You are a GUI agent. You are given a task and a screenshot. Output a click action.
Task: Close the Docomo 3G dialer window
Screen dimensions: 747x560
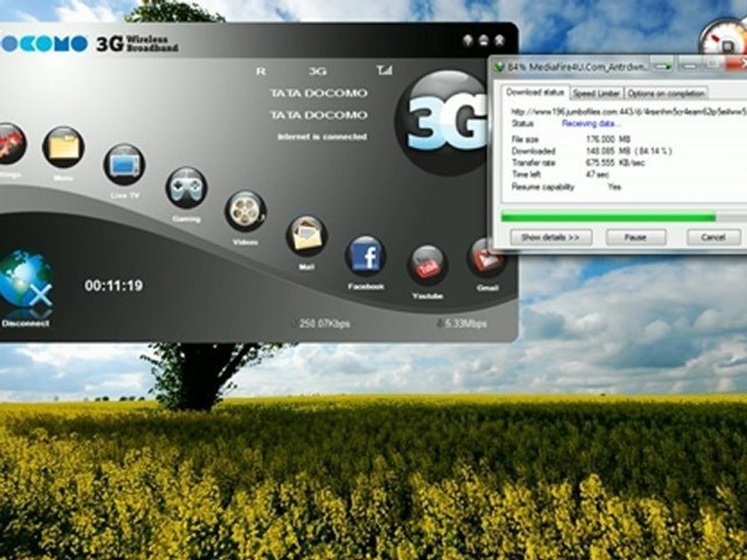pos(500,40)
